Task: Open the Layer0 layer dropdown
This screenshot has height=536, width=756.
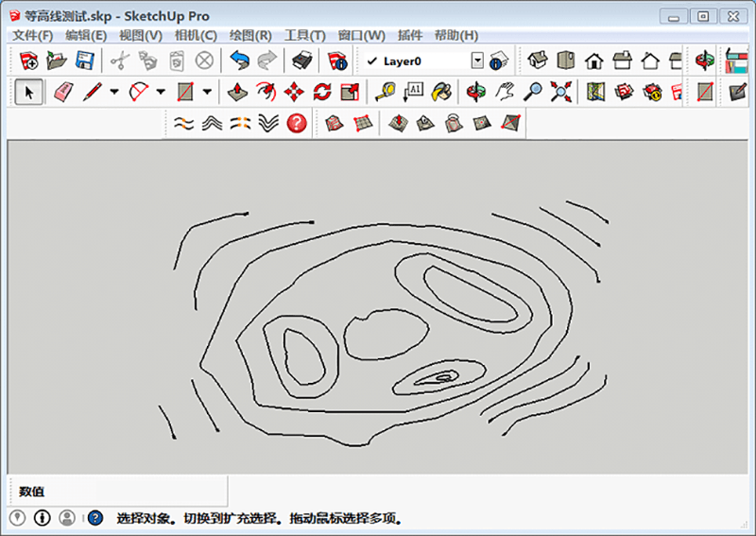Action: (476, 61)
